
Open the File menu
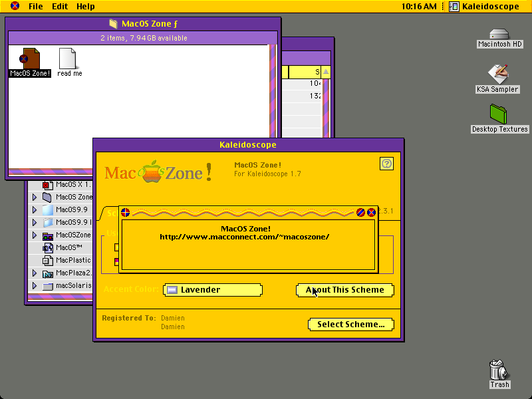click(x=36, y=7)
